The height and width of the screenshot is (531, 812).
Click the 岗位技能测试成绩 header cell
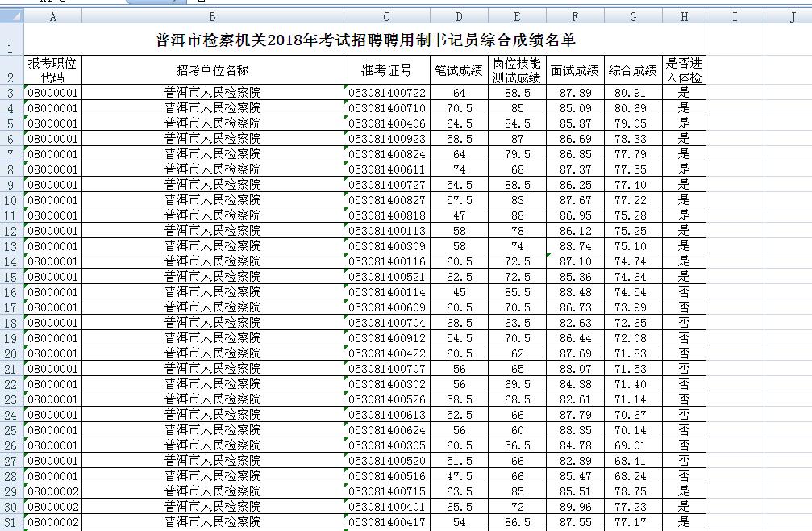point(516,70)
